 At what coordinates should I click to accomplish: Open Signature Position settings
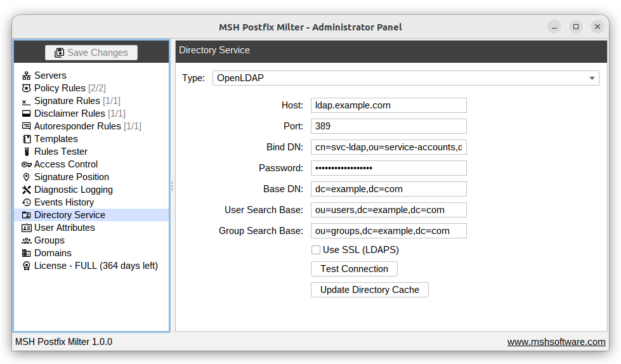[91, 177]
